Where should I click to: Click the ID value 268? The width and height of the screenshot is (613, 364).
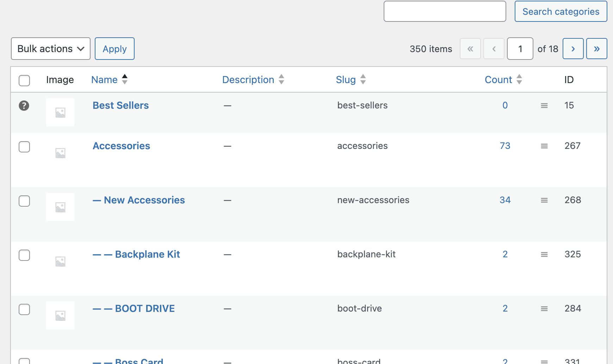click(573, 200)
